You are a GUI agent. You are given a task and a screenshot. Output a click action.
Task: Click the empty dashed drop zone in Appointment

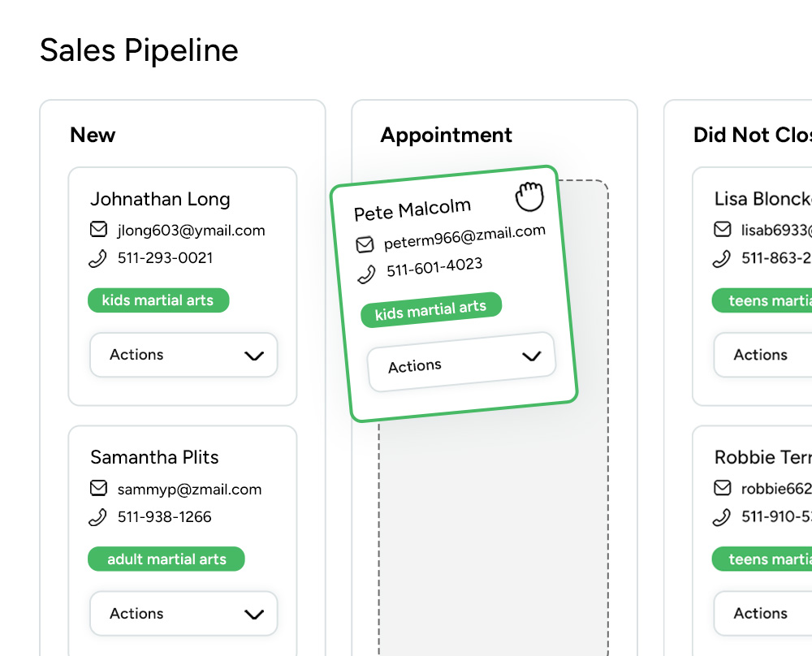coord(493,528)
